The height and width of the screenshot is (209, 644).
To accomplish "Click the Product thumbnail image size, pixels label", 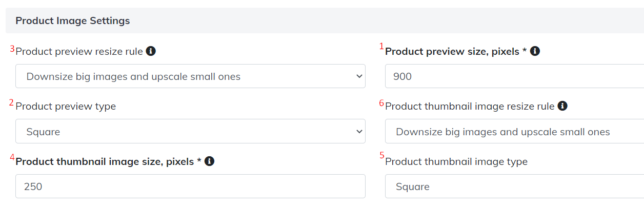I will [x=108, y=161].
